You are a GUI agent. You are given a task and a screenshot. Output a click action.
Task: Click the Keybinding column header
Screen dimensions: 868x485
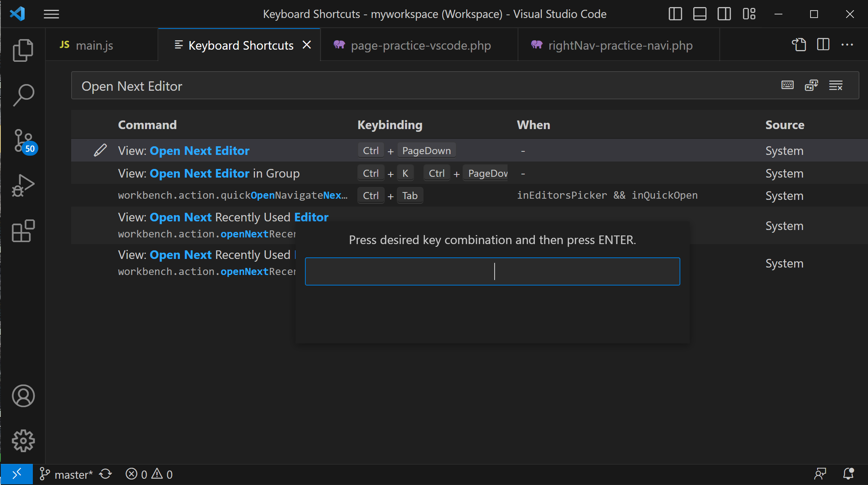point(390,125)
